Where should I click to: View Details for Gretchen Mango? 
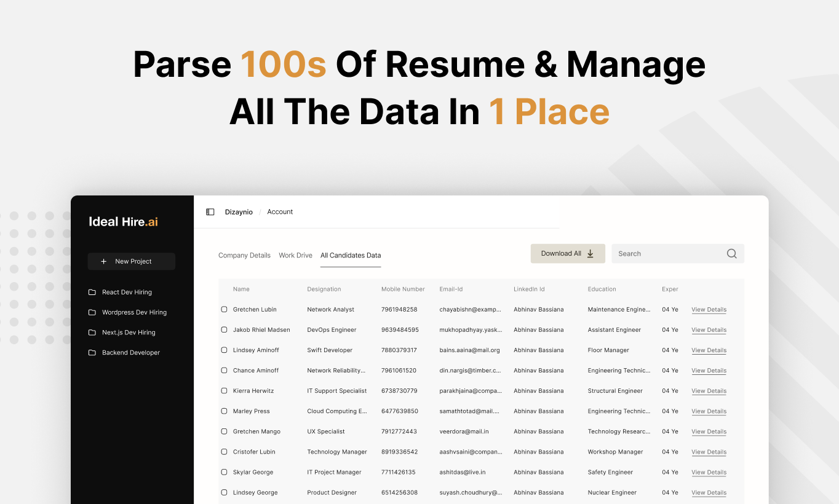coord(709,431)
